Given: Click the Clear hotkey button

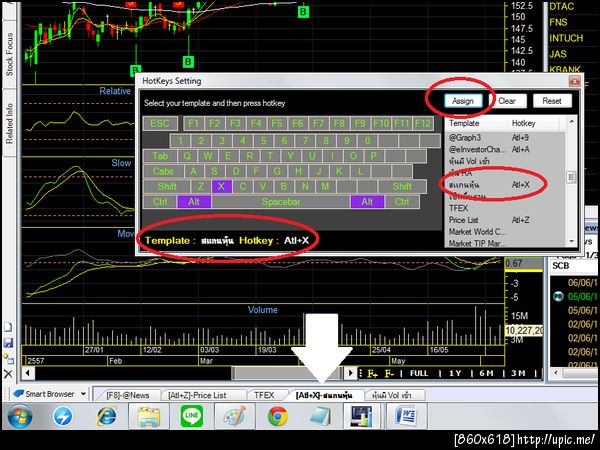Looking at the screenshot, I should point(507,101).
